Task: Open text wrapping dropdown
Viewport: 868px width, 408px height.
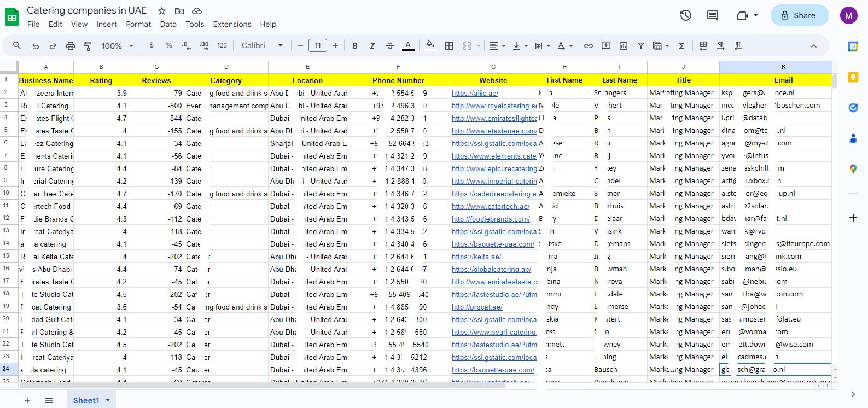Action: pos(542,46)
